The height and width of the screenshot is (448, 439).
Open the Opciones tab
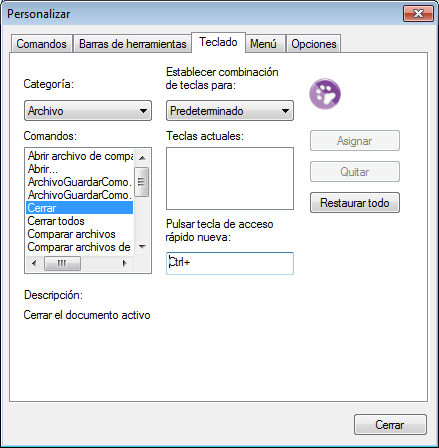(314, 44)
